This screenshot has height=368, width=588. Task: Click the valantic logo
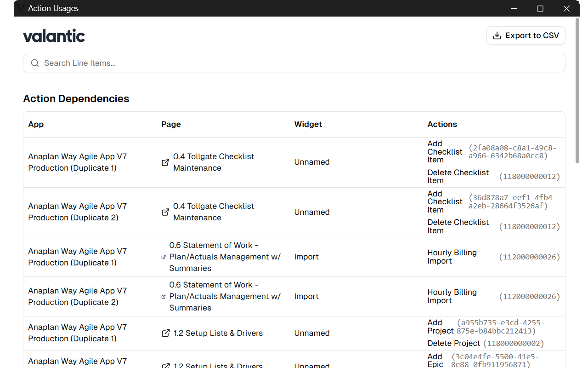(x=54, y=35)
